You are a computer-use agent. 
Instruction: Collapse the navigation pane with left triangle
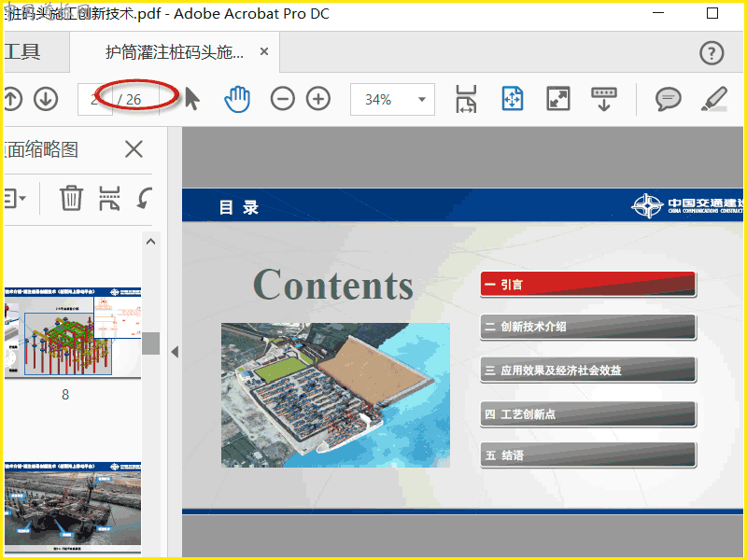coord(175,352)
